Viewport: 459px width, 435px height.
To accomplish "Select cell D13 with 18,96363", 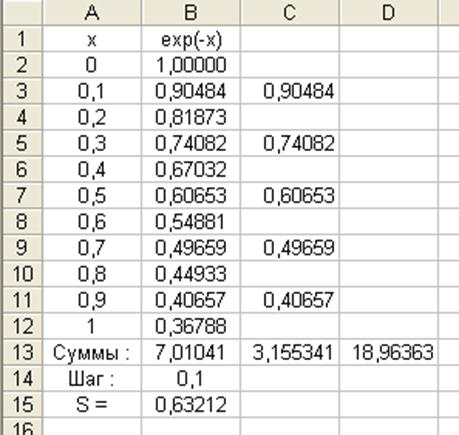I will click(x=388, y=352).
